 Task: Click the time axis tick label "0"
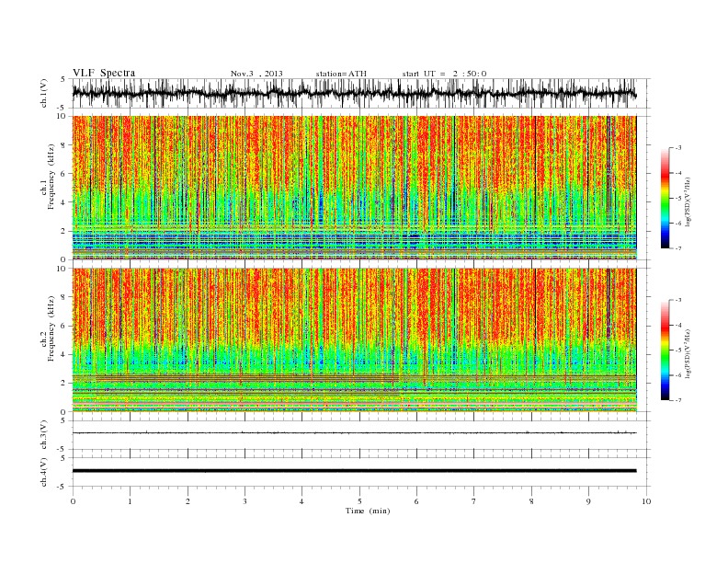(73, 501)
